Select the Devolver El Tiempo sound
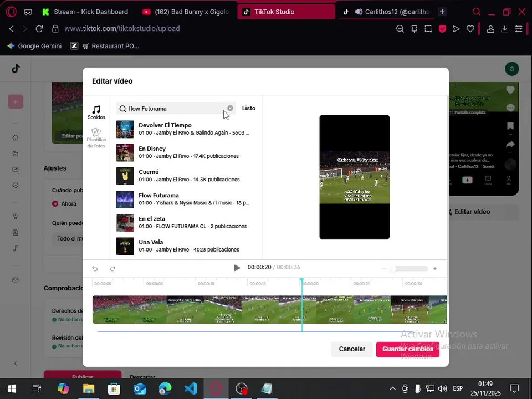The width and height of the screenshot is (532, 399). (186, 129)
